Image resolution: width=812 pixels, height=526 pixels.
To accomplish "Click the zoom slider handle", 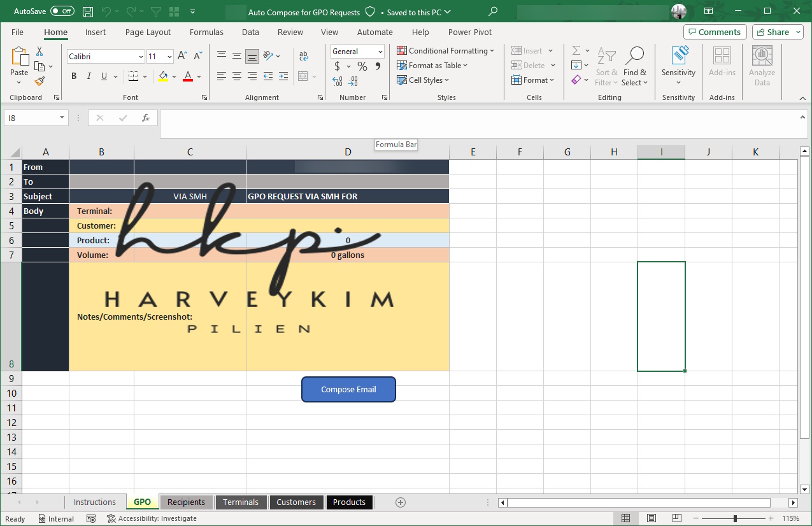I will [x=735, y=518].
